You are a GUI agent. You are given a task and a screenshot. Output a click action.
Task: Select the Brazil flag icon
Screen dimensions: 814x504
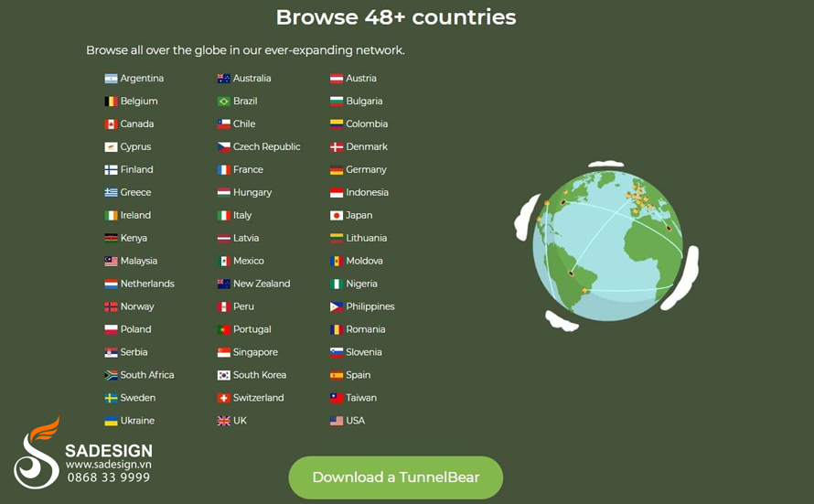pos(224,102)
